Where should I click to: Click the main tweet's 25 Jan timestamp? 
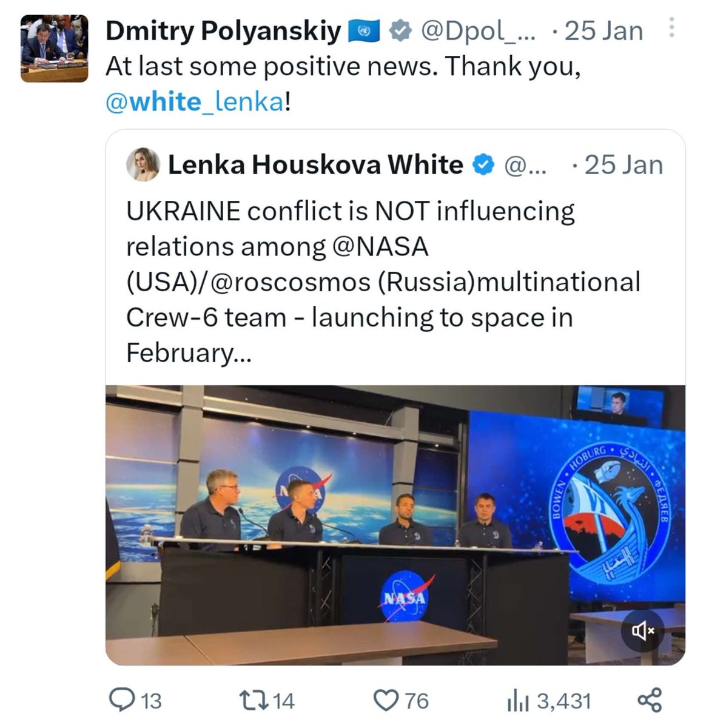(603, 31)
